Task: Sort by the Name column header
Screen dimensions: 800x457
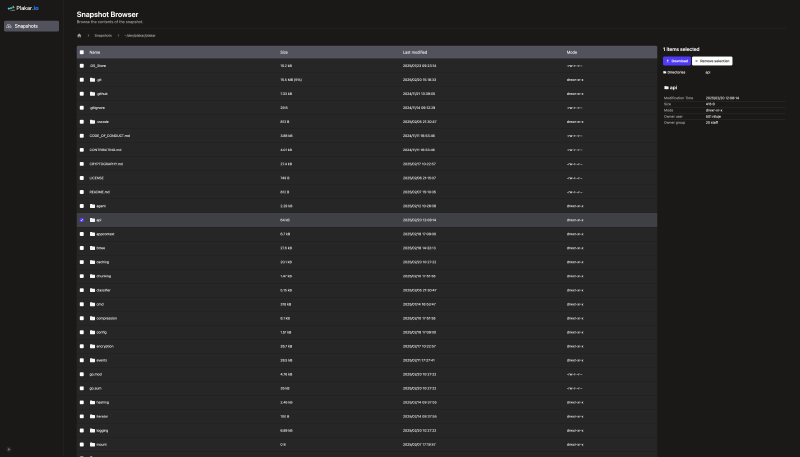Action: tap(94, 52)
